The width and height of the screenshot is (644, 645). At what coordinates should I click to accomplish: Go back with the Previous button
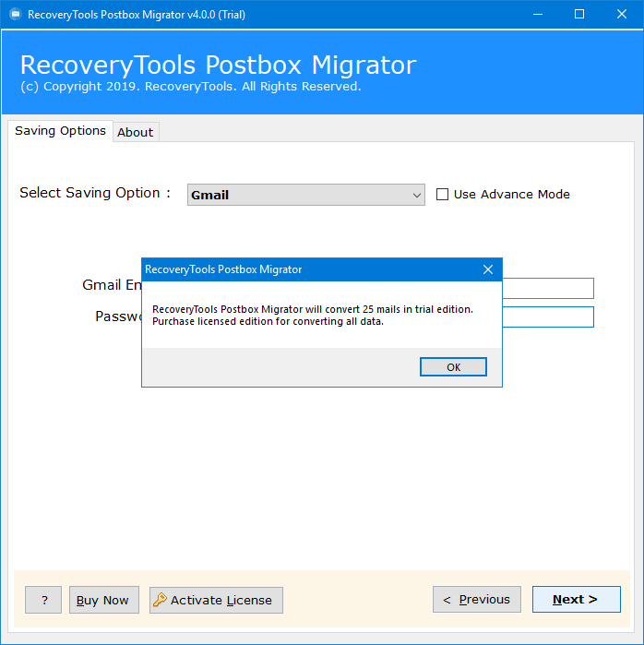tap(477, 600)
